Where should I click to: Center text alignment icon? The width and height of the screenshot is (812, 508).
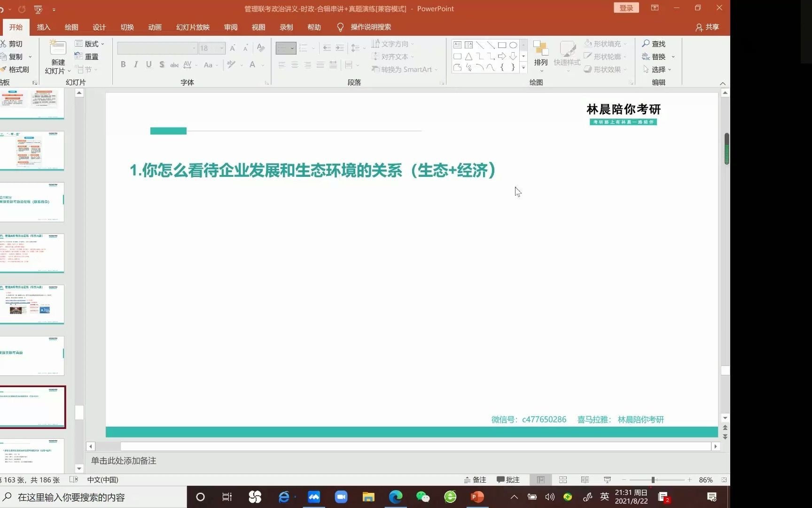click(295, 65)
